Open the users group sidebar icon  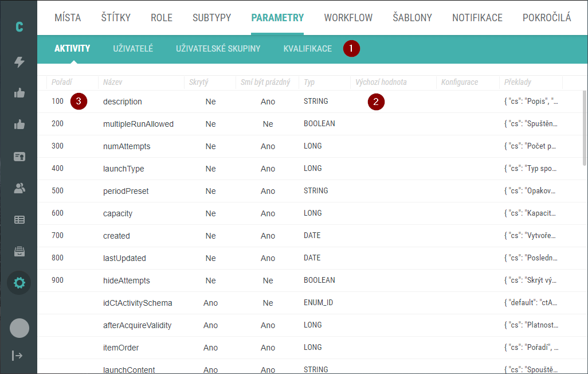coord(19,188)
